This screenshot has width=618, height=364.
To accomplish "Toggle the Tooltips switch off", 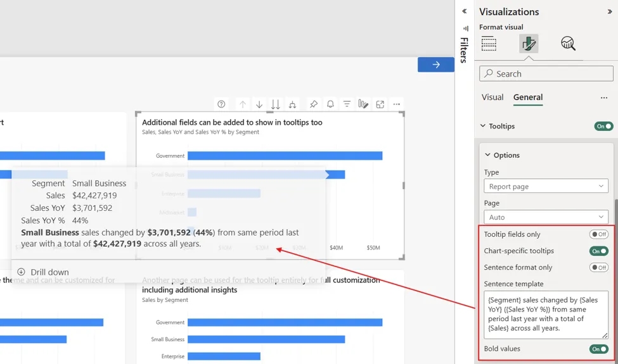I will point(603,127).
